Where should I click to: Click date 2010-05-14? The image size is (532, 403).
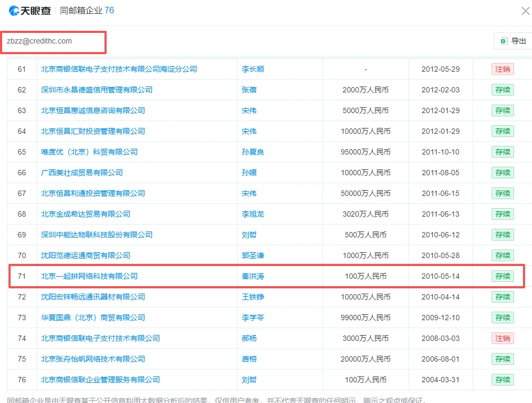pos(440,276)
